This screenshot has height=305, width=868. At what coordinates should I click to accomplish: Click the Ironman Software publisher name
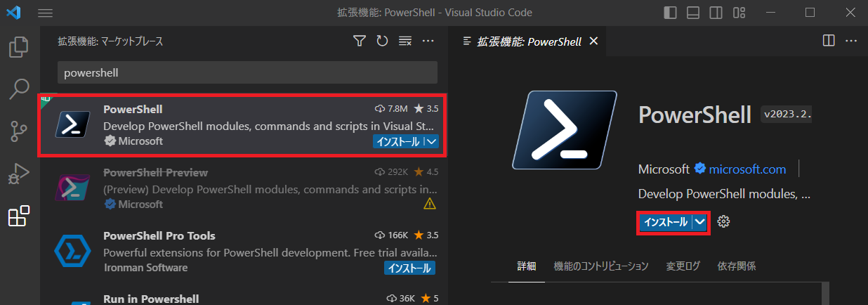coord(145,268)
